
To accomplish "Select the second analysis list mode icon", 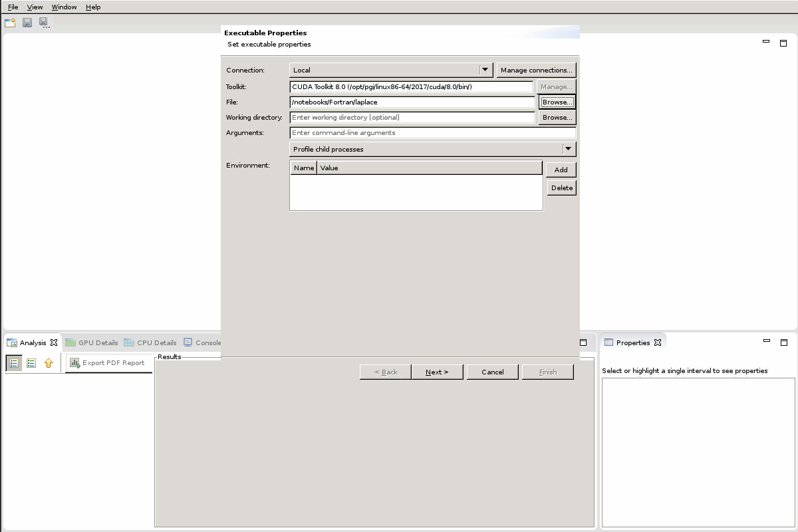I will point(31,363).
